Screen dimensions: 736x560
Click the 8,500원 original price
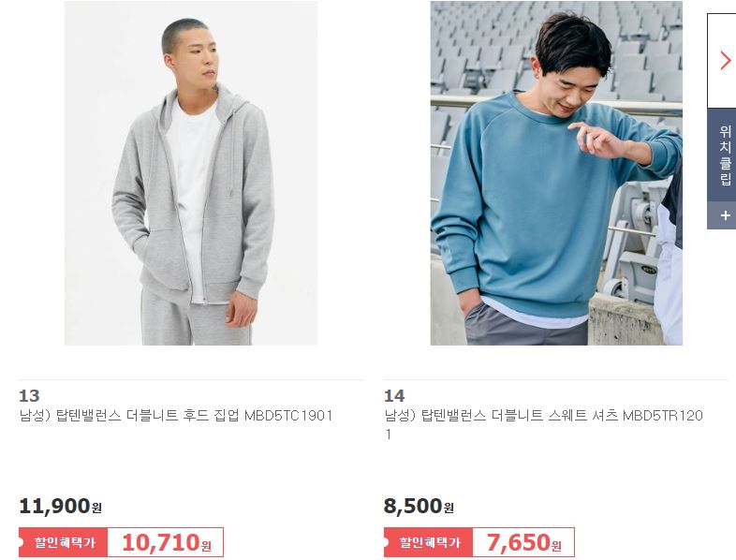pyautogui.click(x=419, y=506)
